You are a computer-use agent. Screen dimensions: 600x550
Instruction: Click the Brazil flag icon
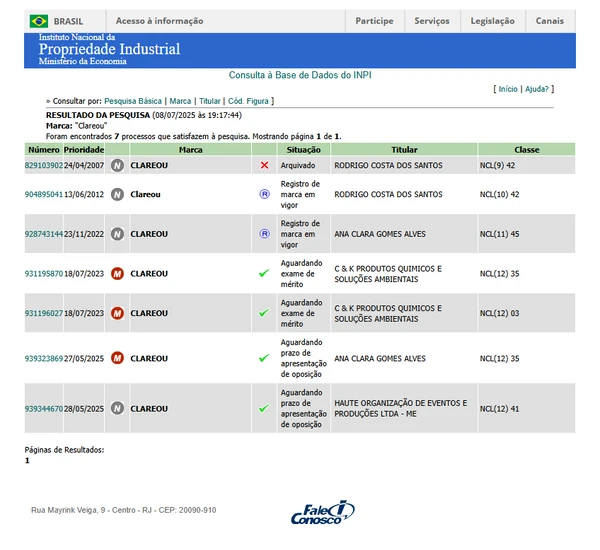[39, 21]
